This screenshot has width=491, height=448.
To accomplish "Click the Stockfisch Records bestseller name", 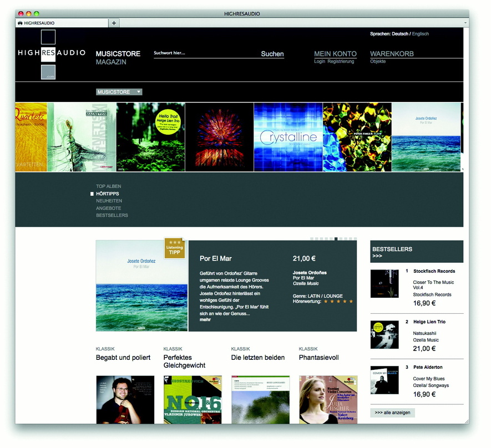I will 434,271.
